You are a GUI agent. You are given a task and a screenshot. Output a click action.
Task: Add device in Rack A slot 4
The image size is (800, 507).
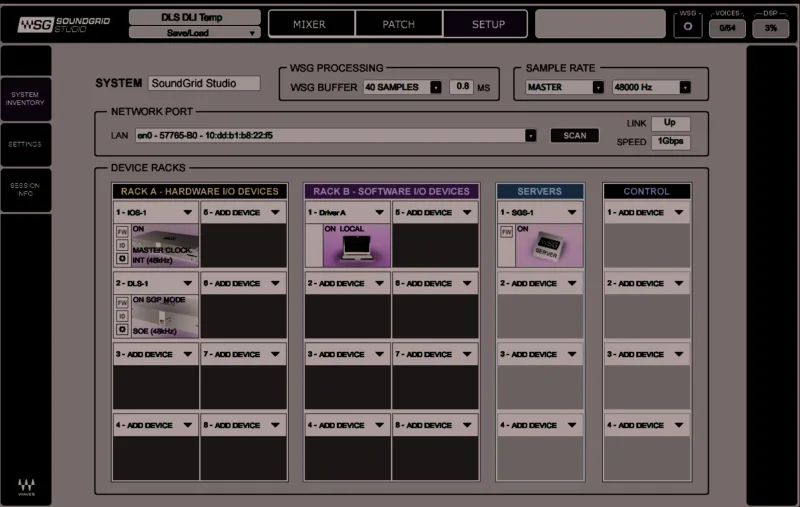(156, 425)
